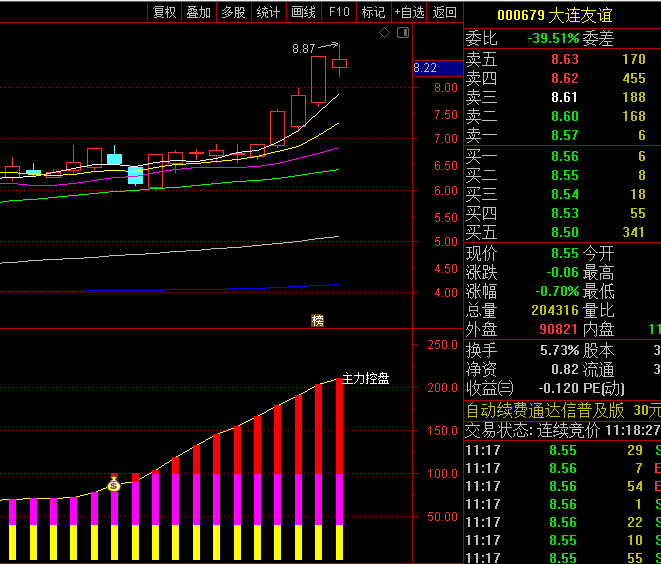Click the 000679 大连友谊 stock title
Viewport: 661px width, 564px height.
click(554, 15)
